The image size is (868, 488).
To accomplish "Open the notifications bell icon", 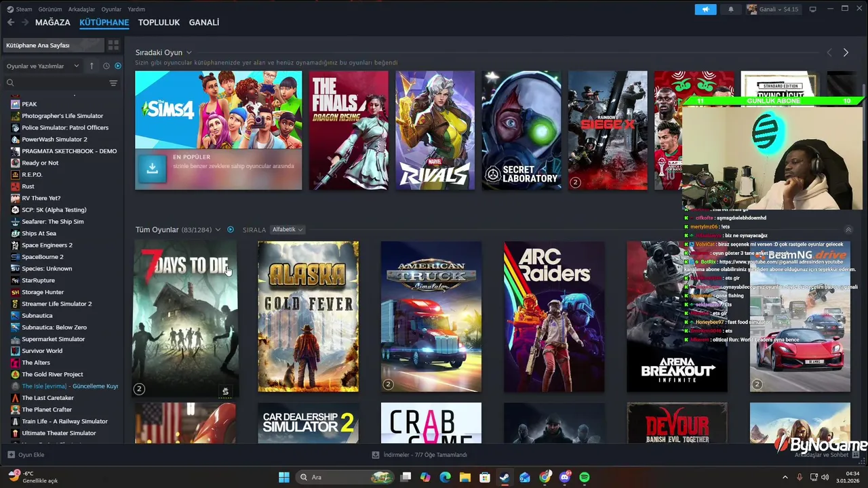I will click(731, 9).
